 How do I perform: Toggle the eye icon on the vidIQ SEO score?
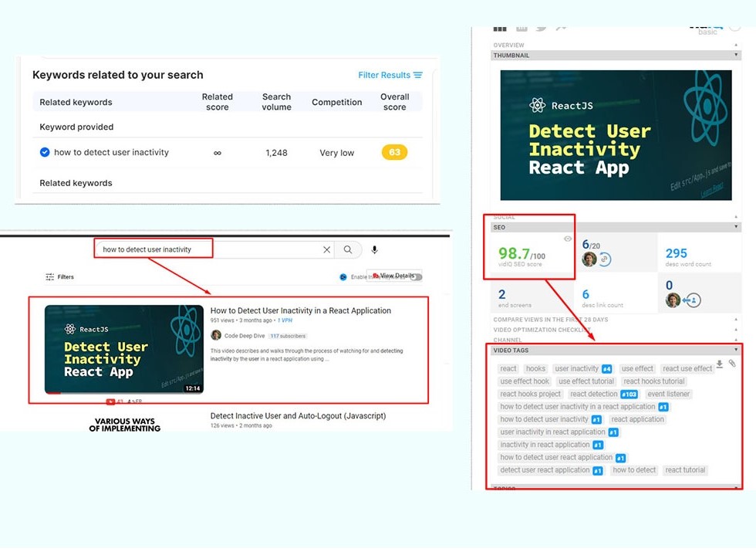pos(568,239)
